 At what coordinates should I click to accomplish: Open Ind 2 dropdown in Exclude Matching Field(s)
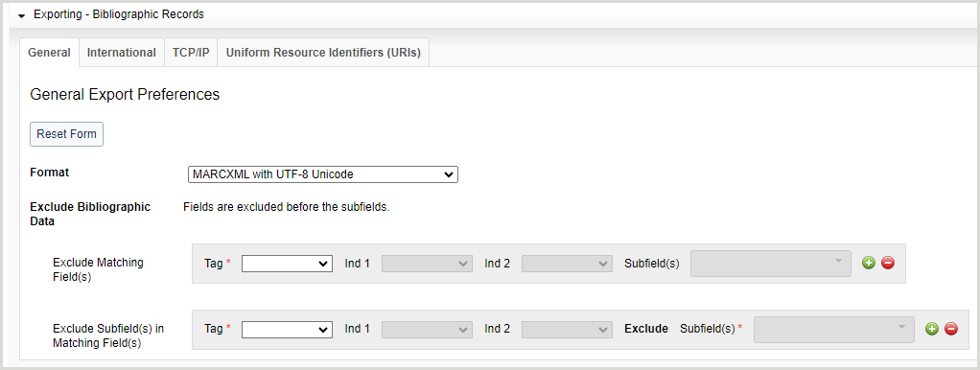567,264
